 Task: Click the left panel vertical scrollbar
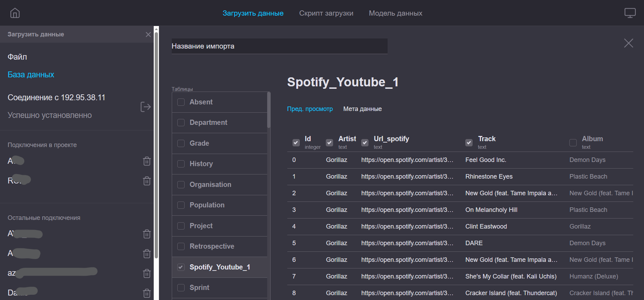tap(156, 146)
